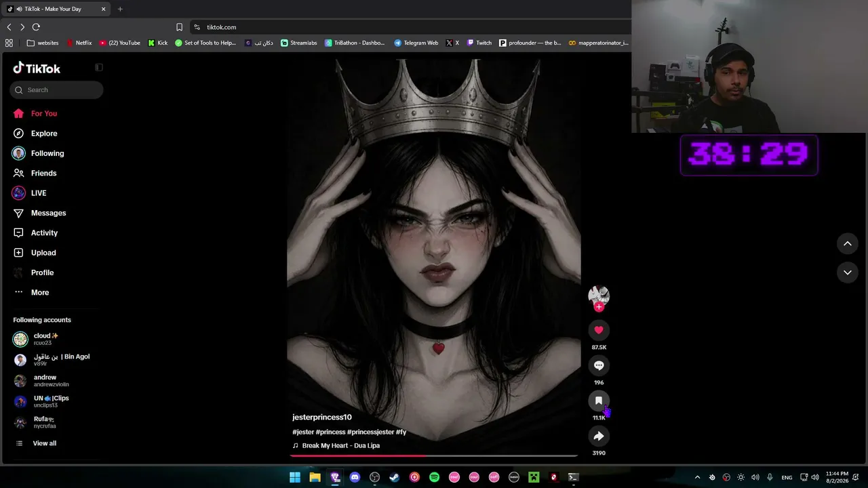Focus the TikTok Search field

pyautogui.click(x=56, y=89)
